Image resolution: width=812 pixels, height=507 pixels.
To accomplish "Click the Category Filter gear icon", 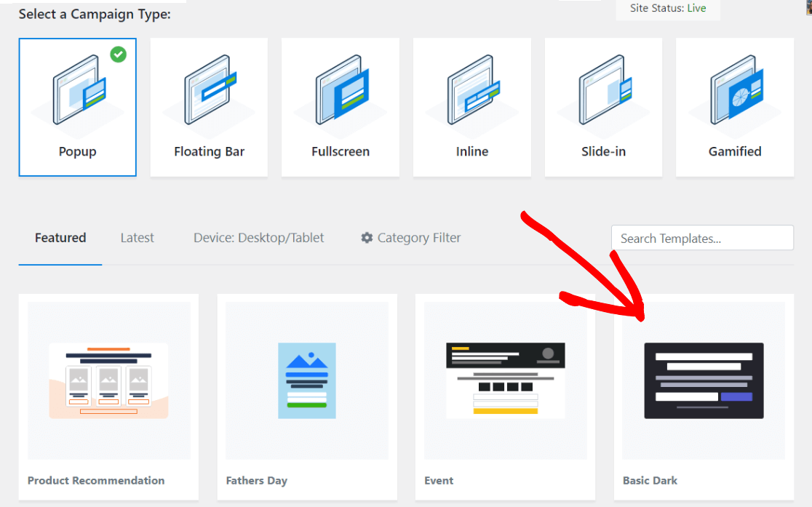I will point(367,238).
